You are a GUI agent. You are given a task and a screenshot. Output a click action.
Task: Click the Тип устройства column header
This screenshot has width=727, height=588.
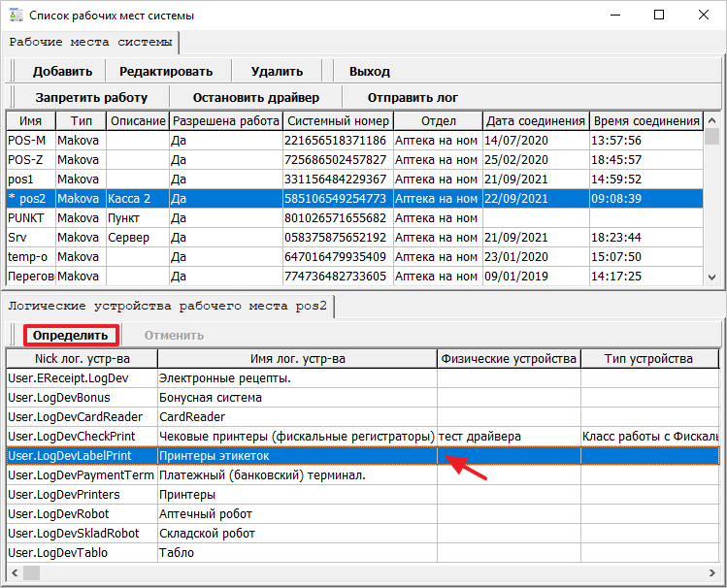coord(649,359)
